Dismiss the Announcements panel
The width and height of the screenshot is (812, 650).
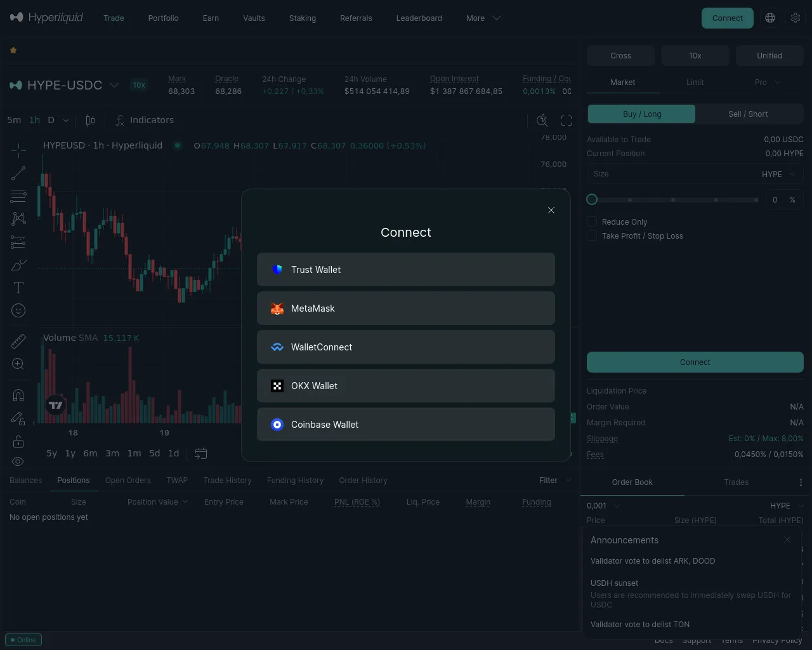pos(787,540)
